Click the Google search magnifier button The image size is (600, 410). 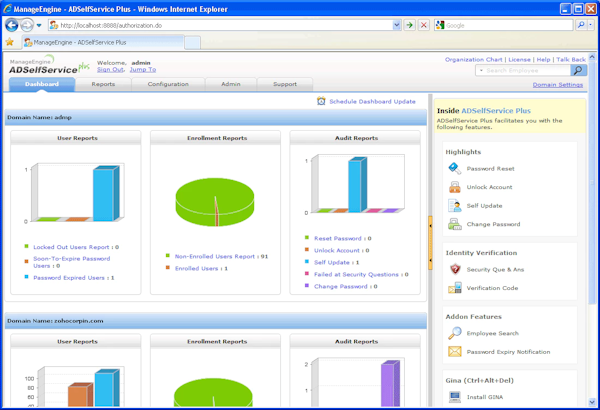click(x=581, y=25)
